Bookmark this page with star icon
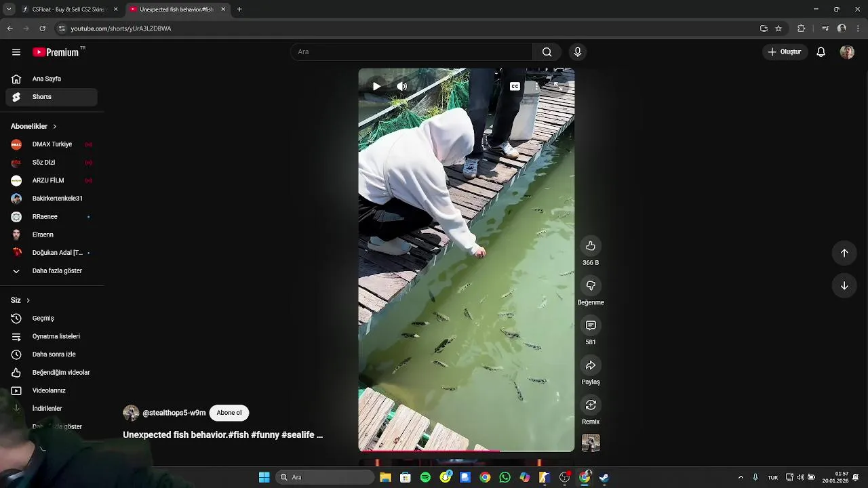 778,28
